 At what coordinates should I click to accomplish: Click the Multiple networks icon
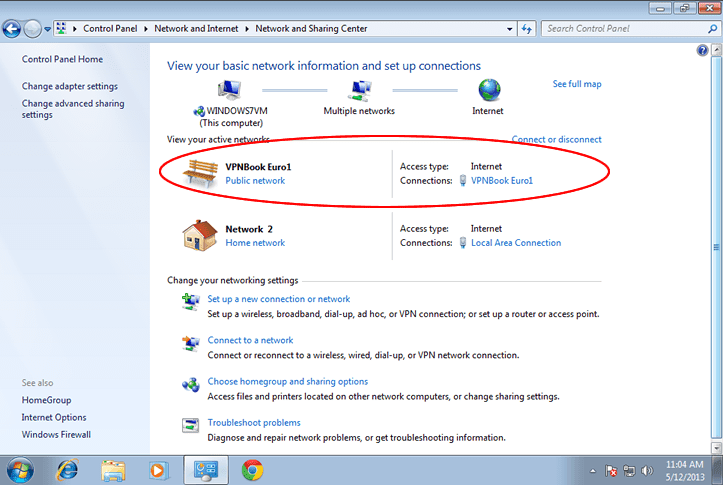(359, 90)
